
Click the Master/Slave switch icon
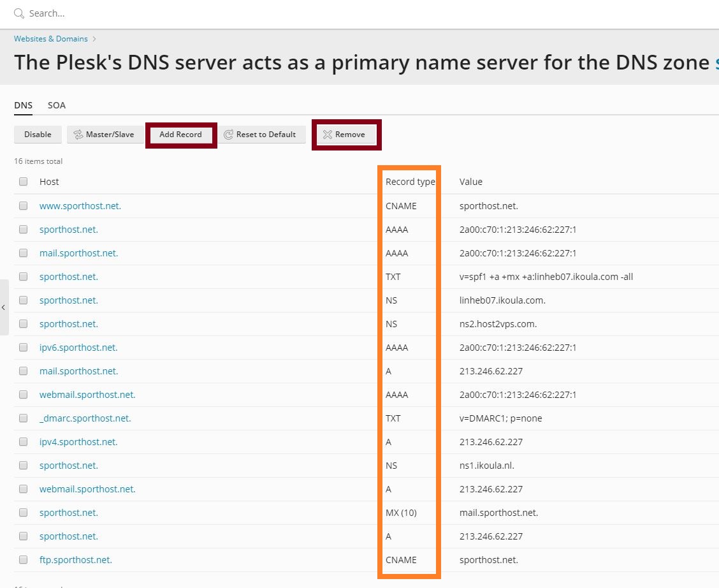click(x=78, y=135)
